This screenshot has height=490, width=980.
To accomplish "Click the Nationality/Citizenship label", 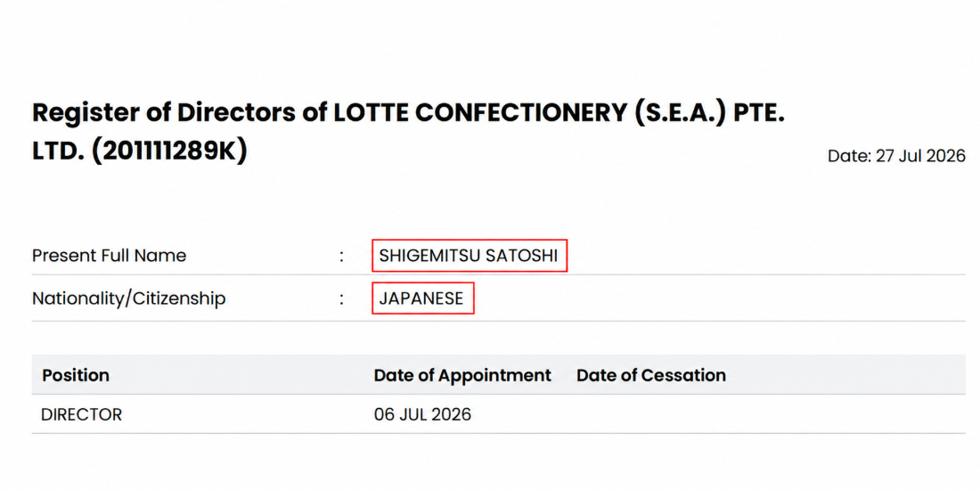I will [x=128, y=298].
